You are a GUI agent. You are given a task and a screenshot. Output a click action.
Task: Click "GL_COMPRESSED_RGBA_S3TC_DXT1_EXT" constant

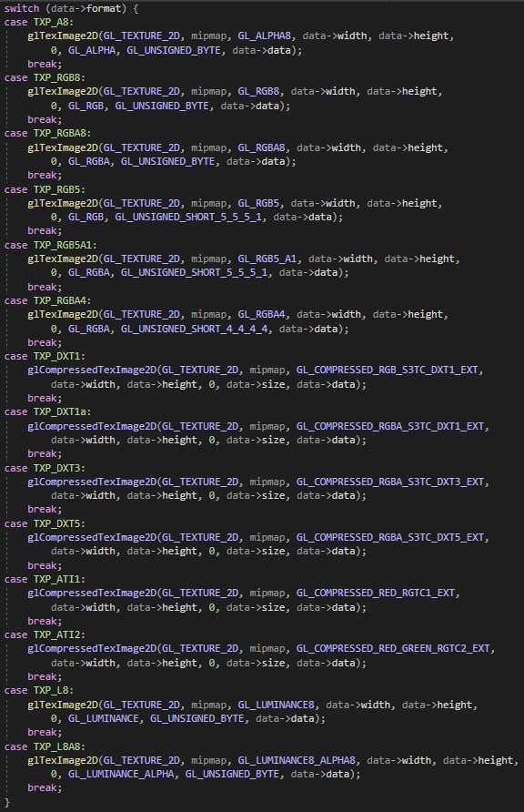pyautogui.click(x=390, y=426)
